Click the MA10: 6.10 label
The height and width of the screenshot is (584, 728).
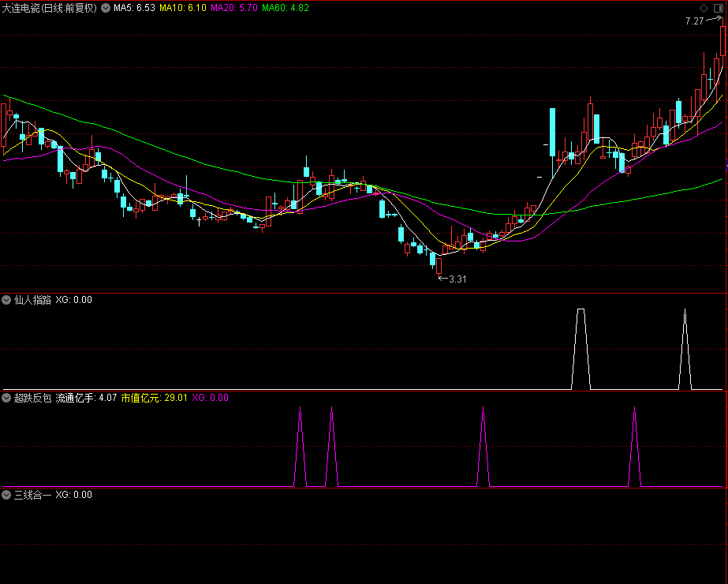183,8
